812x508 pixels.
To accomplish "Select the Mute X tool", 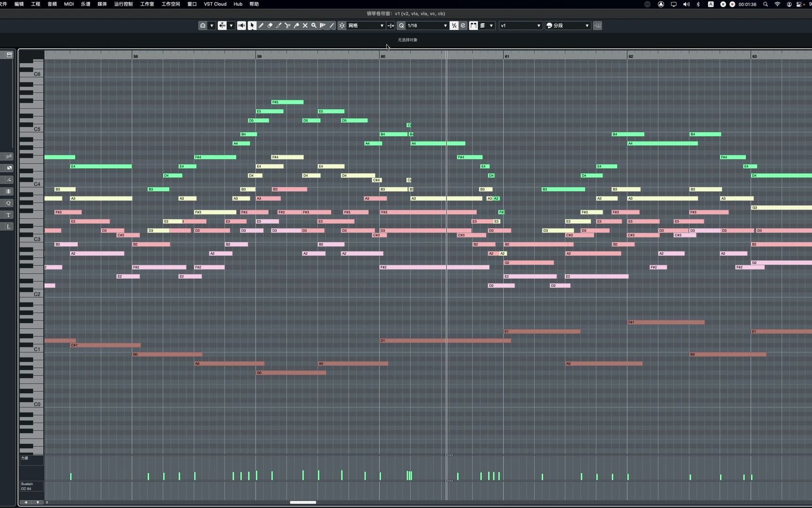I will pos(305,25).
